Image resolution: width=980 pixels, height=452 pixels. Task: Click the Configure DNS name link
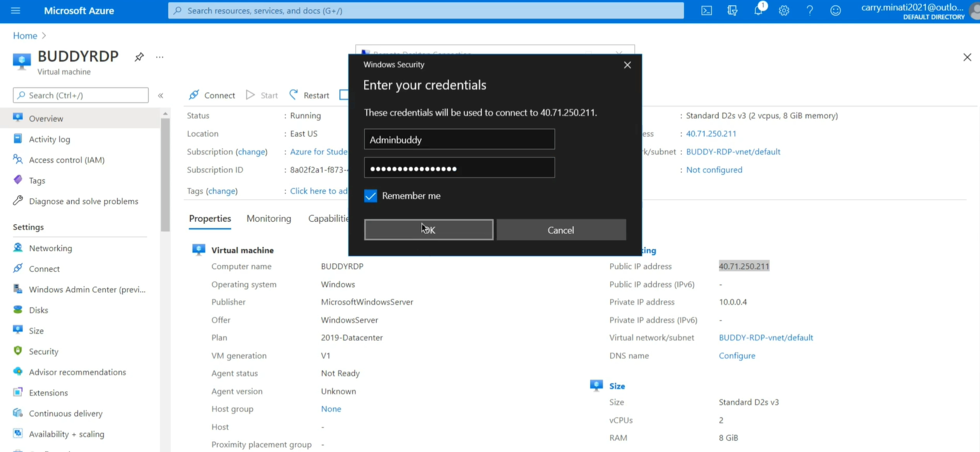pyautogui.click(x=737, y=356)
